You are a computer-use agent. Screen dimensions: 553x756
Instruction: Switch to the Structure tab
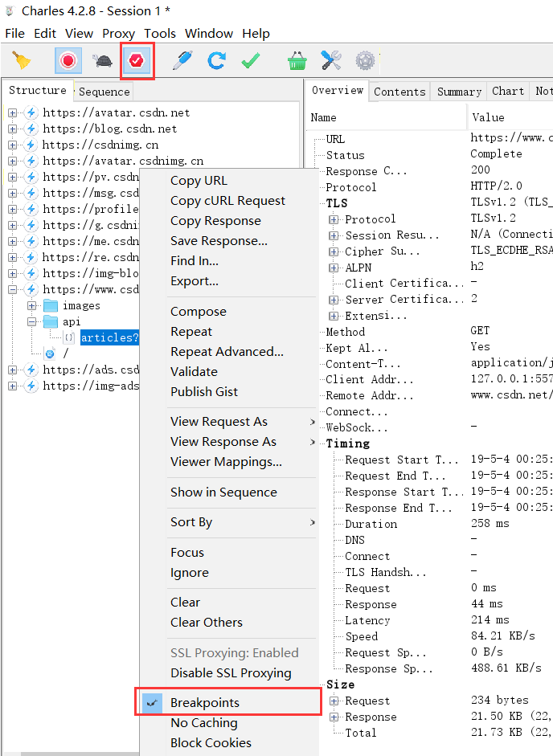point(38,90)
